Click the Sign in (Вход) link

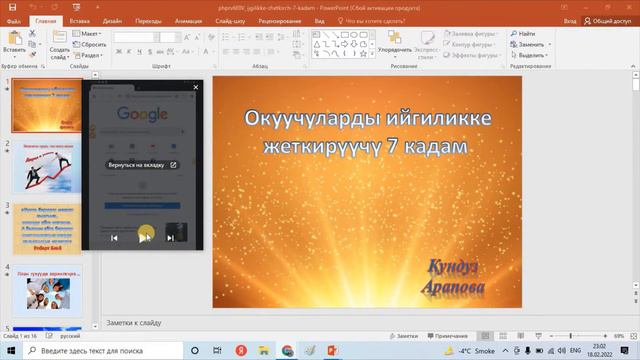click(570, 21)
